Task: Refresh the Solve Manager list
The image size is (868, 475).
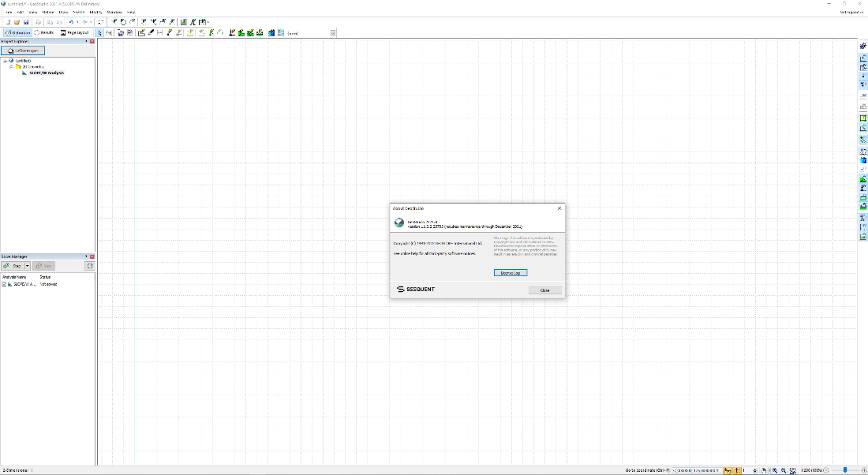Action: pyautogui.click(x=89, y=266)
